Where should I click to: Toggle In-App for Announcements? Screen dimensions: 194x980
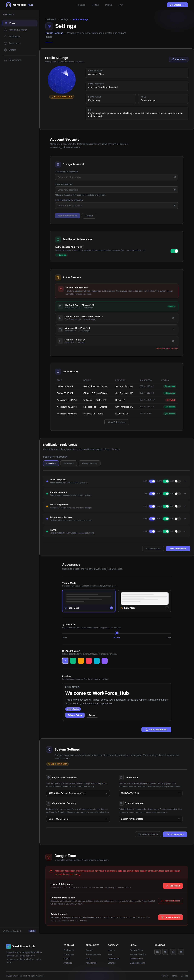[x=166, y=494]
